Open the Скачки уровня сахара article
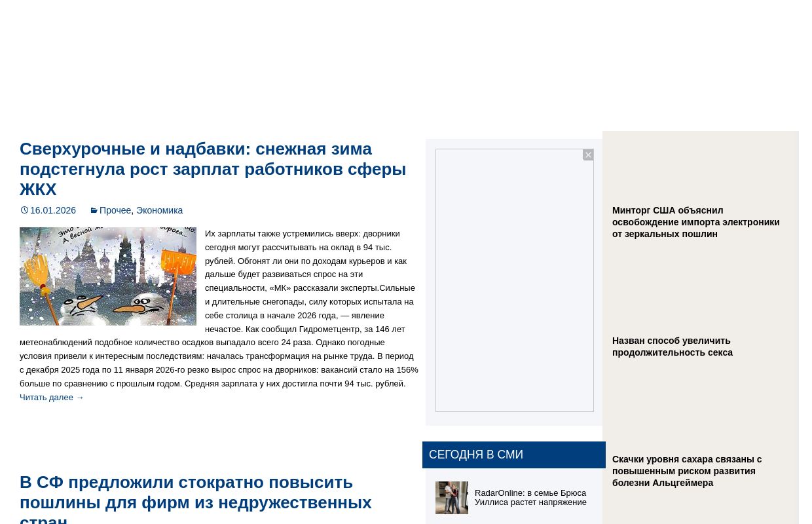Image resolution: width=812 pixels, height=524 pixels. (x=687, y=471)
